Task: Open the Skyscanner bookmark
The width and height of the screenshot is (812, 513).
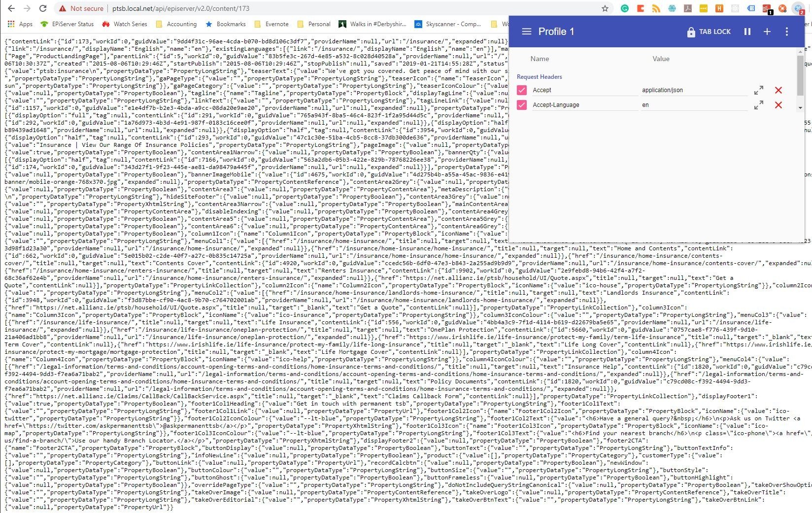Action: point(448,24)
